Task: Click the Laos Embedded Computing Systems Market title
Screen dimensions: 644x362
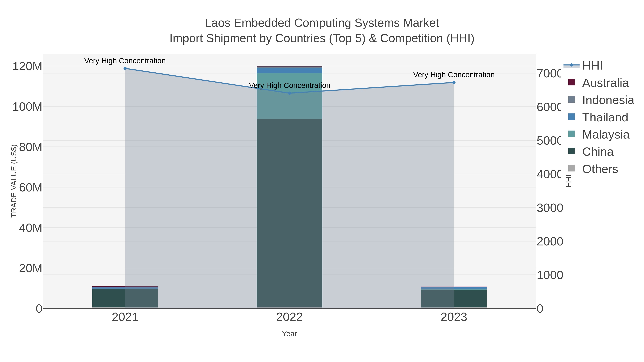Action: [322, 23]
